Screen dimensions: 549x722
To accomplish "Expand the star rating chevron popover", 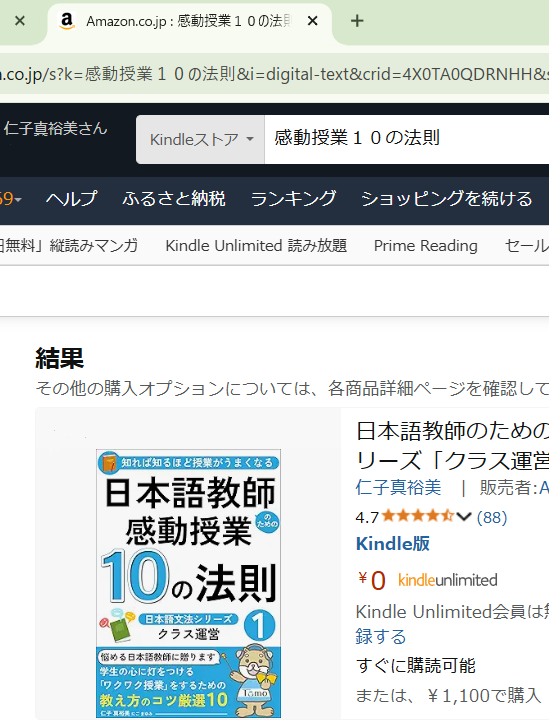I will point(464,517).
